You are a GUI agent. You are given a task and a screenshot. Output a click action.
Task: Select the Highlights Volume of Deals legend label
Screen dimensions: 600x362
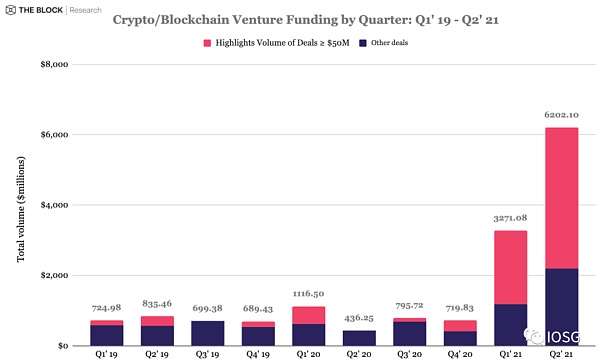282,42
